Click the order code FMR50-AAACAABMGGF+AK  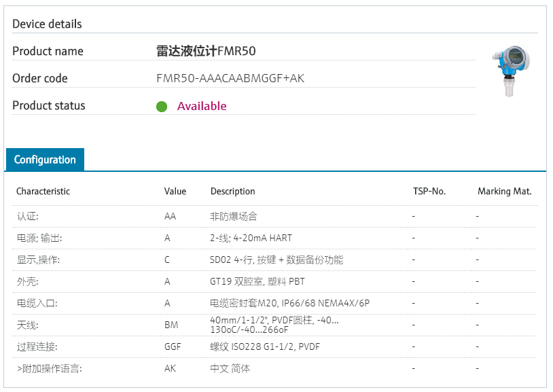230,78
